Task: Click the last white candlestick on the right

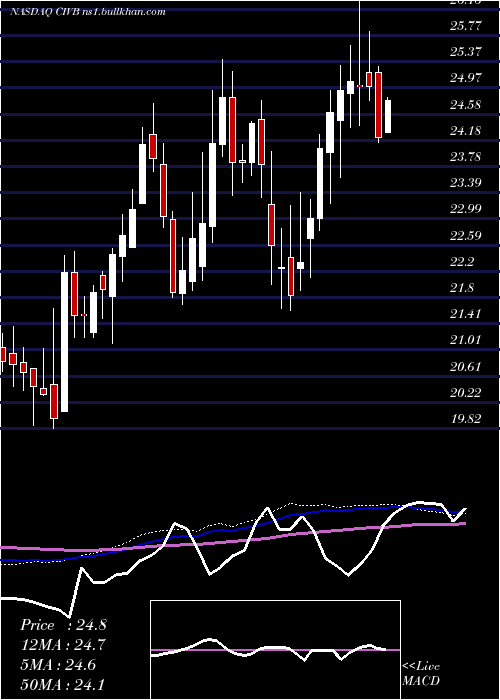Action: pos(388,117)
